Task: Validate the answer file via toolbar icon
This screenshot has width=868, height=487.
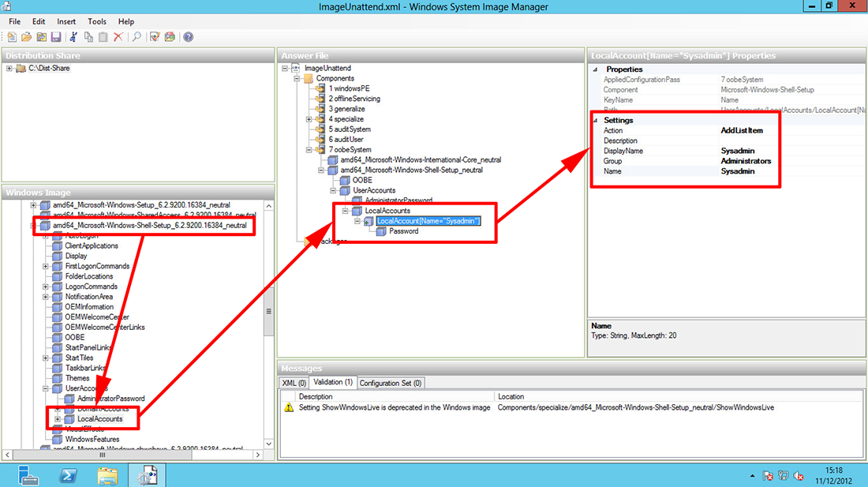Action: (x=155, y=37)
